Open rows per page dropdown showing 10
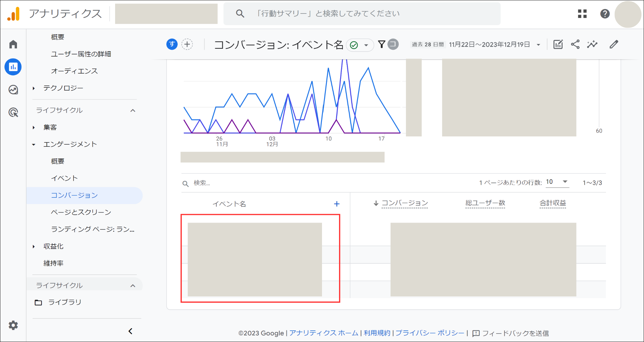The image size is (644, 342). click(x=557, y=182)
